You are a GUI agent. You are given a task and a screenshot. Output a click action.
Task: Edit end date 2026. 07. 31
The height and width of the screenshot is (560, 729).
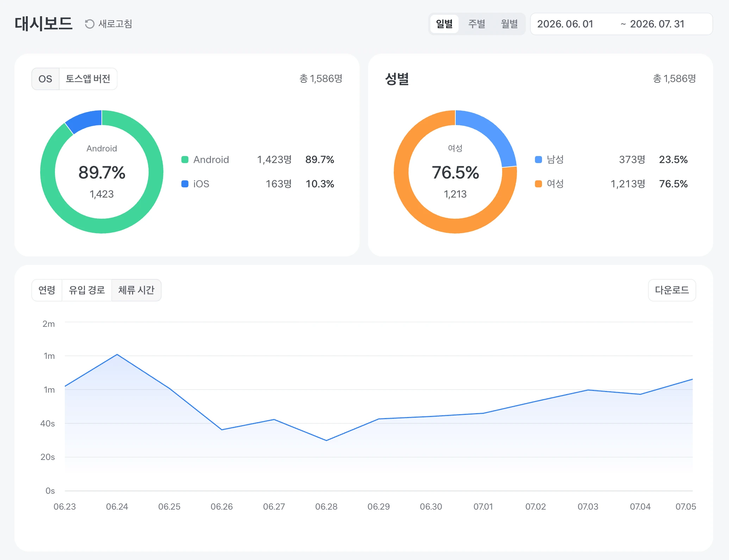click(657, 24)
